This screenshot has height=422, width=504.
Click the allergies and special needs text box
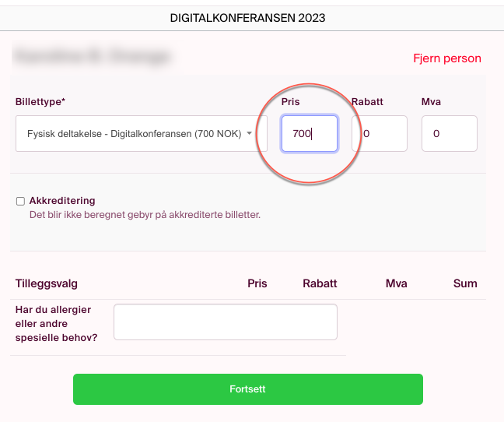click(226, 322)
